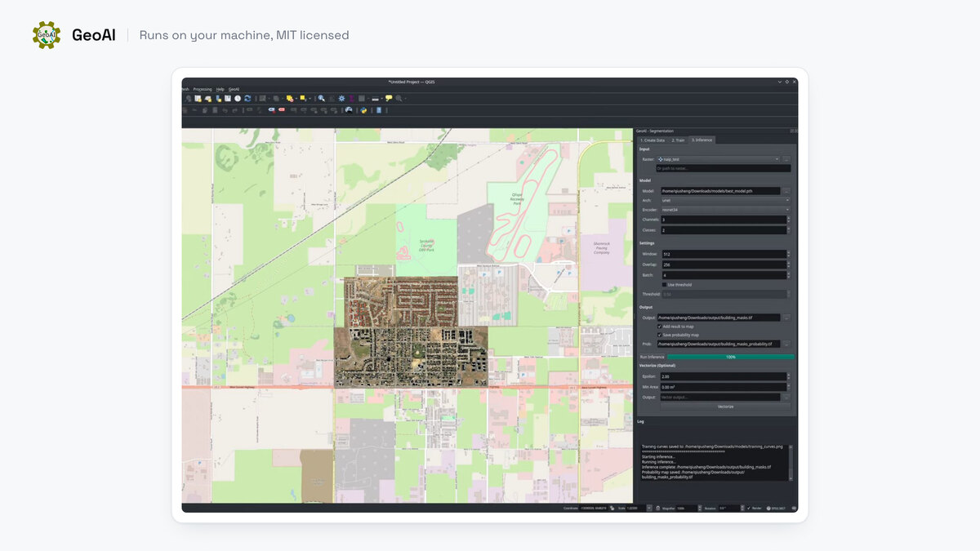This screenshot has height=551, width=980.
Task: Click the 100% inference progress bar
Action: pos(731,357)
